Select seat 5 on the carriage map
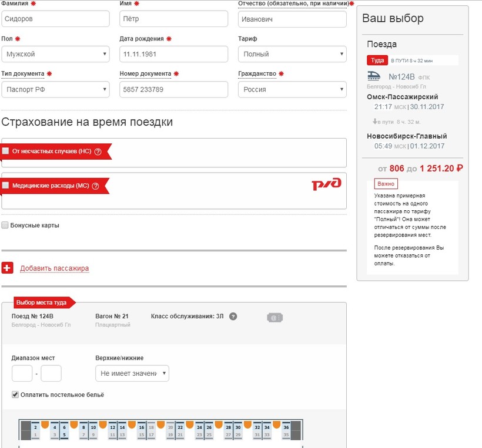This screenshot has width=482, height=448. pyautogui.click(x=64, y=435)
